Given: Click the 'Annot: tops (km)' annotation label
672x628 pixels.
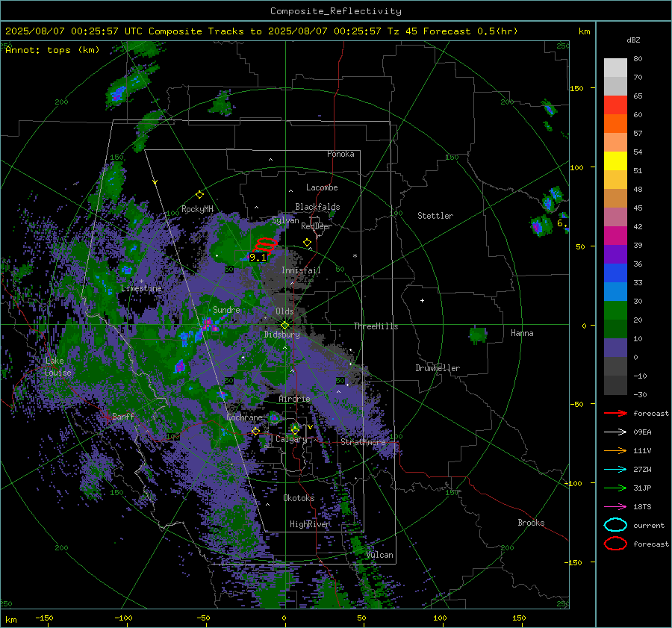Looking at the screenshot, I should (52, 50).
